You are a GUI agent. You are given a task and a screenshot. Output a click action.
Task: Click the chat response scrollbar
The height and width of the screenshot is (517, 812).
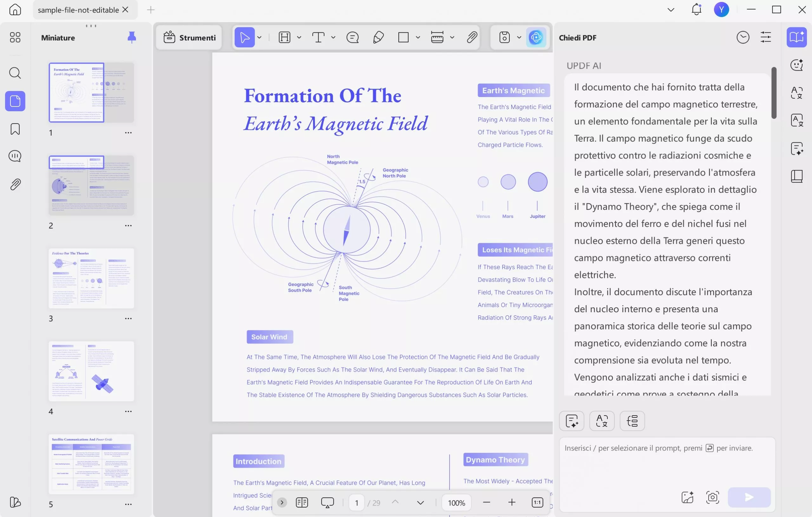pos(774,93)
